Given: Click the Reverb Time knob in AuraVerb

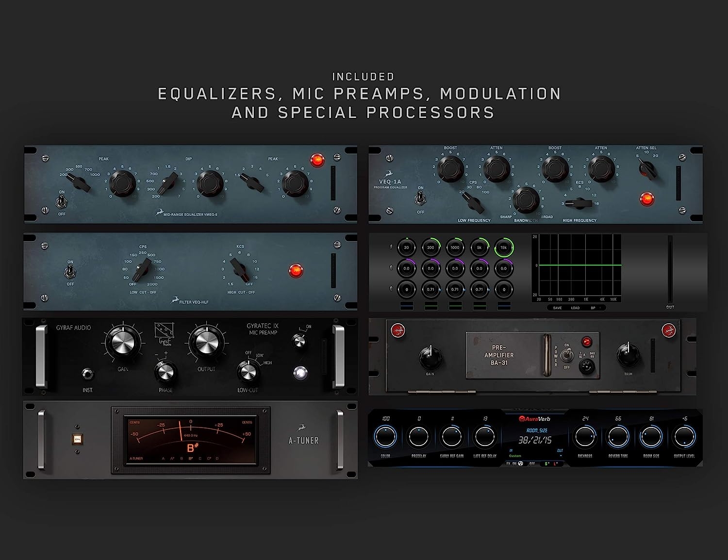Looking at the screenshot, I should (x=618, y=437).
